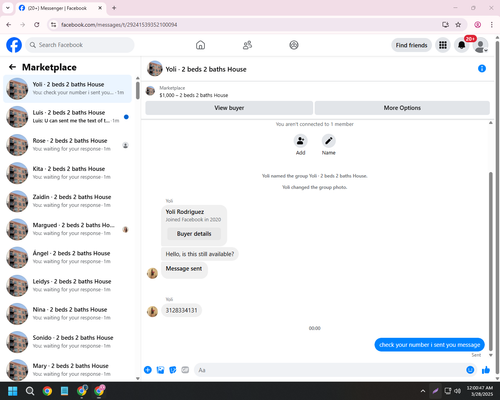Bookmark this page with star icon
The width and height of the screenshot is (500, 400).
458,25
